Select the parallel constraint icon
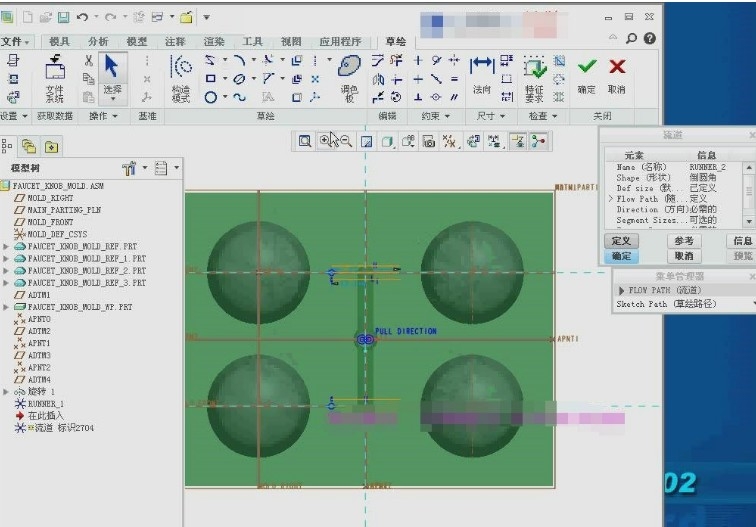 point(454,97)
